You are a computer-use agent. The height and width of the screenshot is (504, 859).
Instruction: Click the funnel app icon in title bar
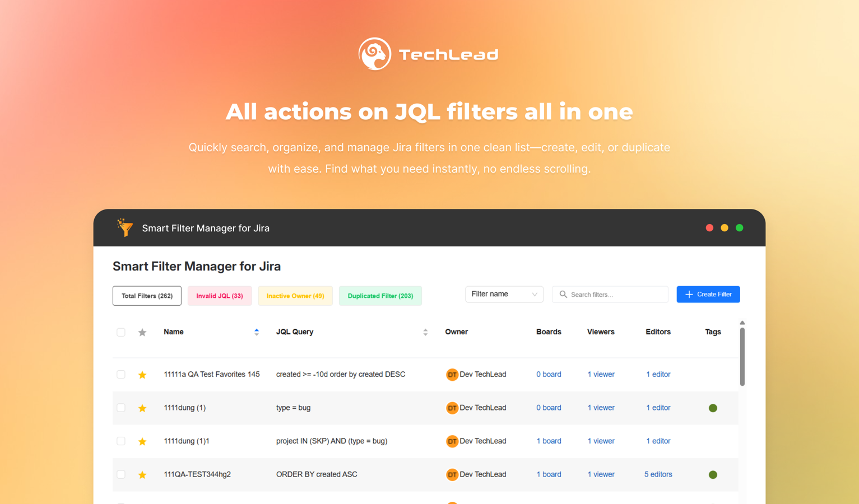click(x=124, y=227)
